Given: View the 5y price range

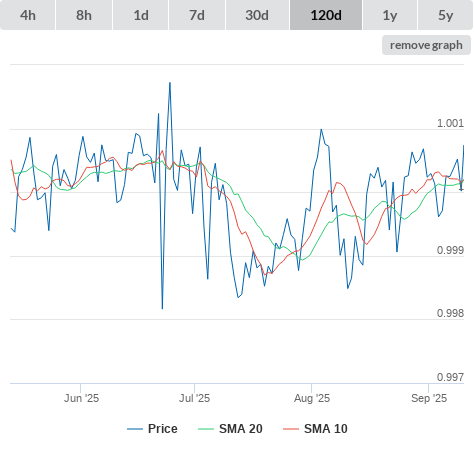Looking at the screenshot, I should 446,15.
